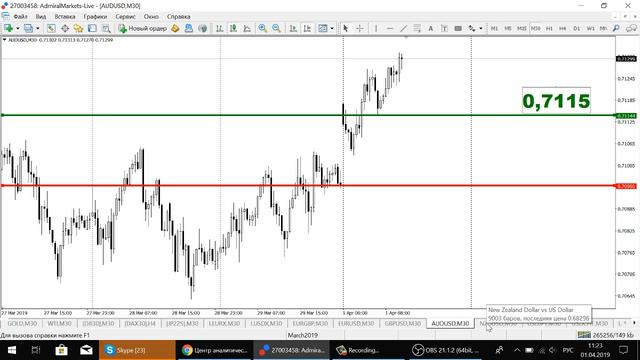
Task: Click the grey globe icon
Action: (202, 28)
